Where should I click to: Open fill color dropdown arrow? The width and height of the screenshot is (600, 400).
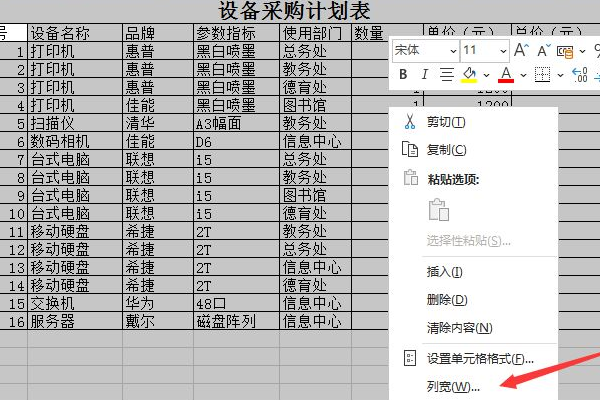coord(486,75)
